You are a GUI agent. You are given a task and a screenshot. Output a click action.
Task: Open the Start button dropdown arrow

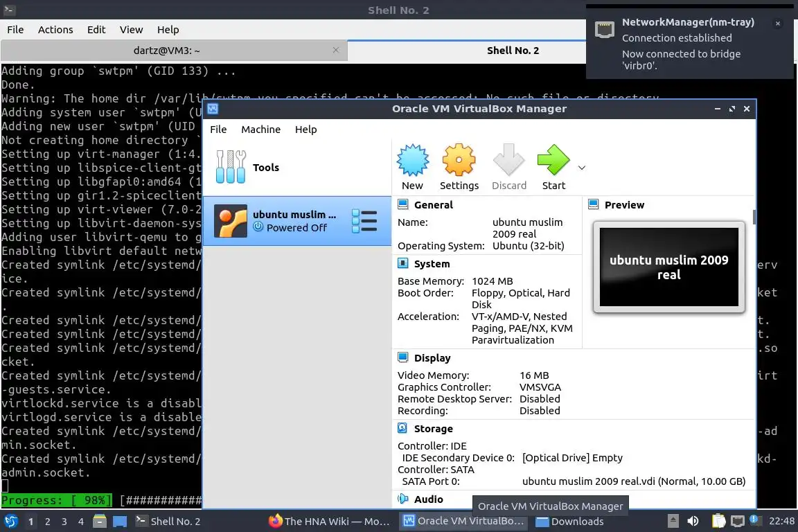pyautogui.click(x=582, y=168)
